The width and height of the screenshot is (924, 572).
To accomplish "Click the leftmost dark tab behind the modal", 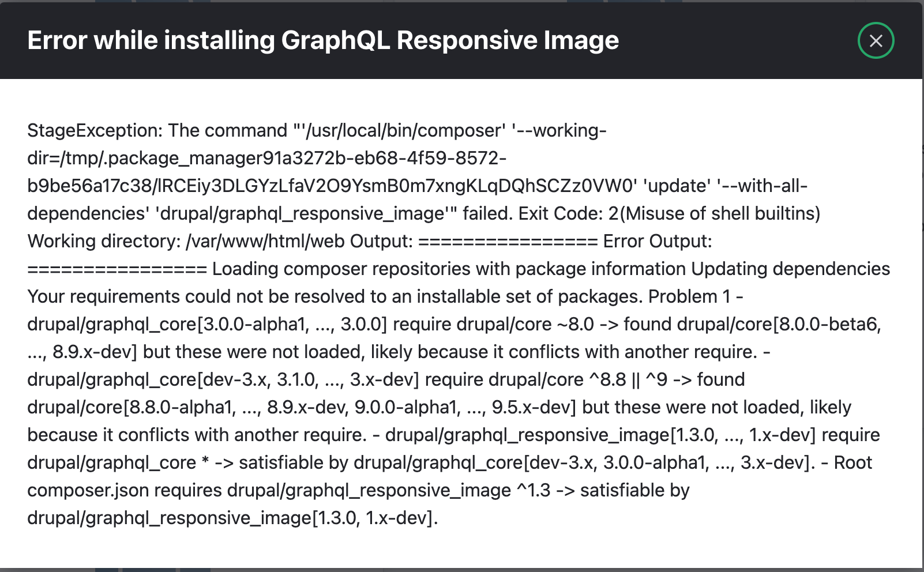I will 107,569.
